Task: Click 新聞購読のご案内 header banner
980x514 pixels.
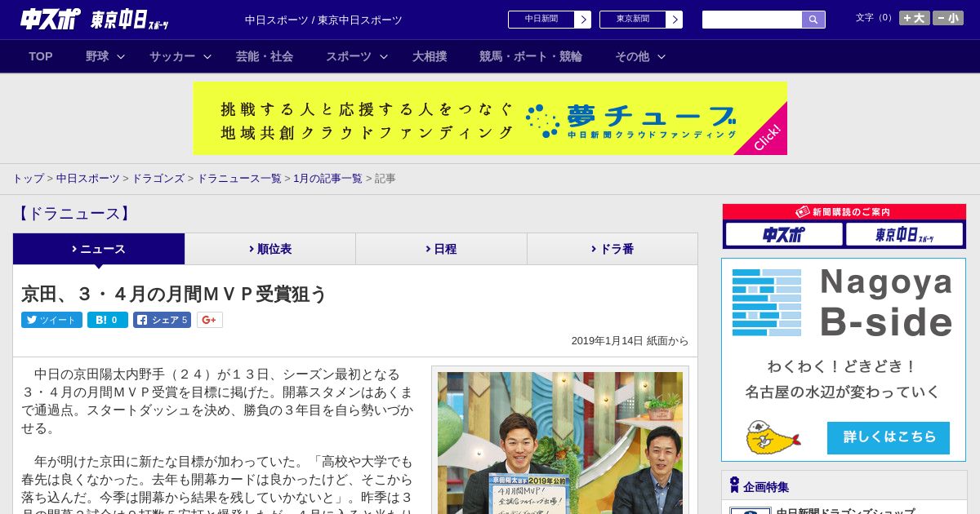Action: click(x=844, y=212)
